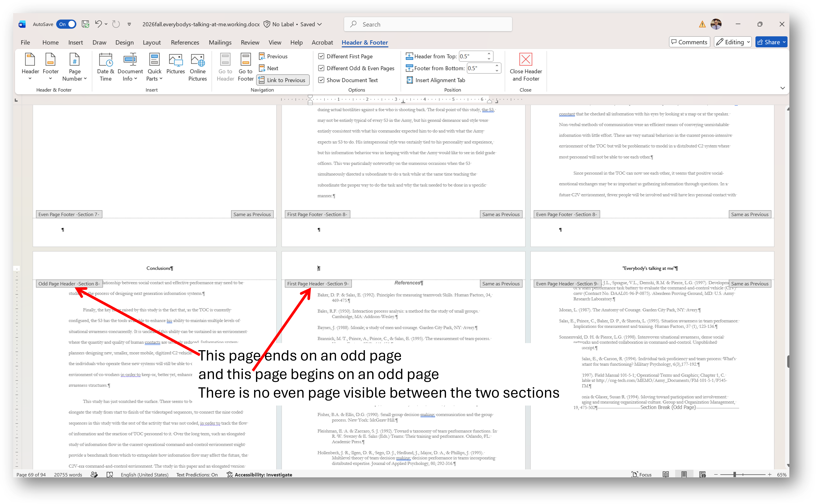Click Page 69 of 94 indicator
Viewport: 816px width, 504px height.
coord(31,475)
